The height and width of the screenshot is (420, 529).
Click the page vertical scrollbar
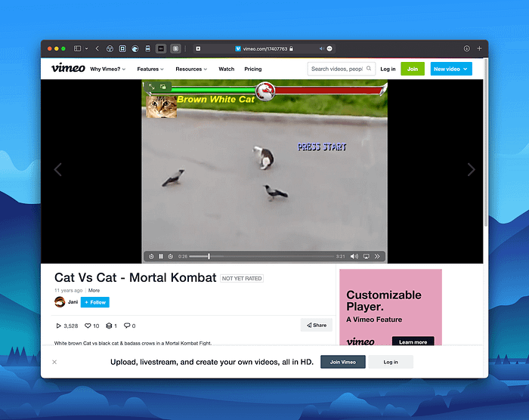click(486, 144)
